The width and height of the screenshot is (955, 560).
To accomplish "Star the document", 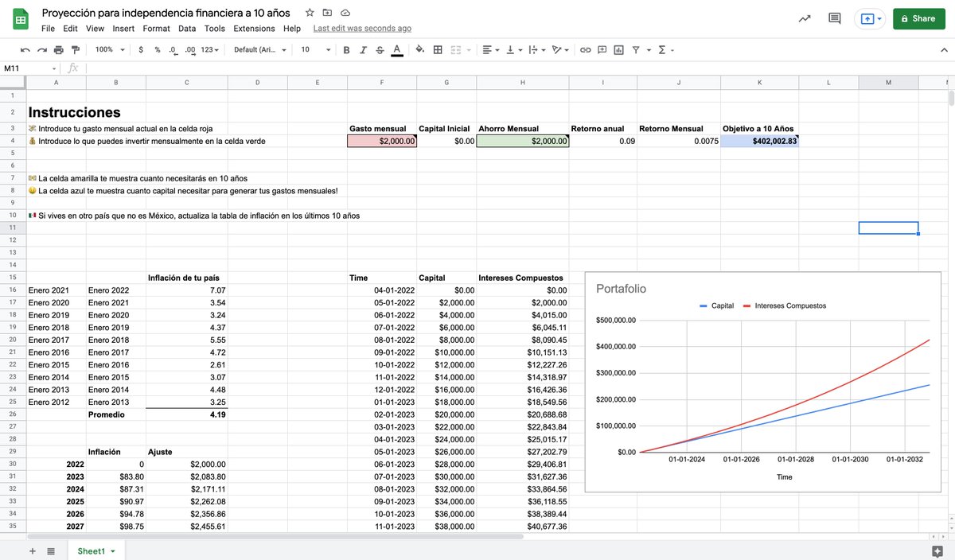I will [310, 13].
